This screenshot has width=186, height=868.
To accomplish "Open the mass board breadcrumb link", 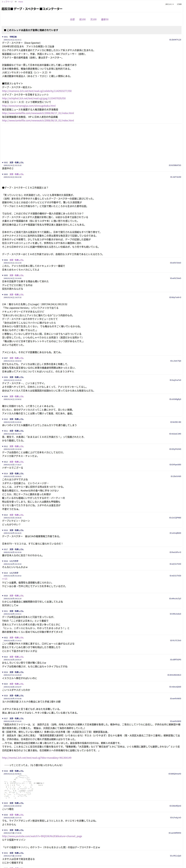I will (x=21, y=2).
